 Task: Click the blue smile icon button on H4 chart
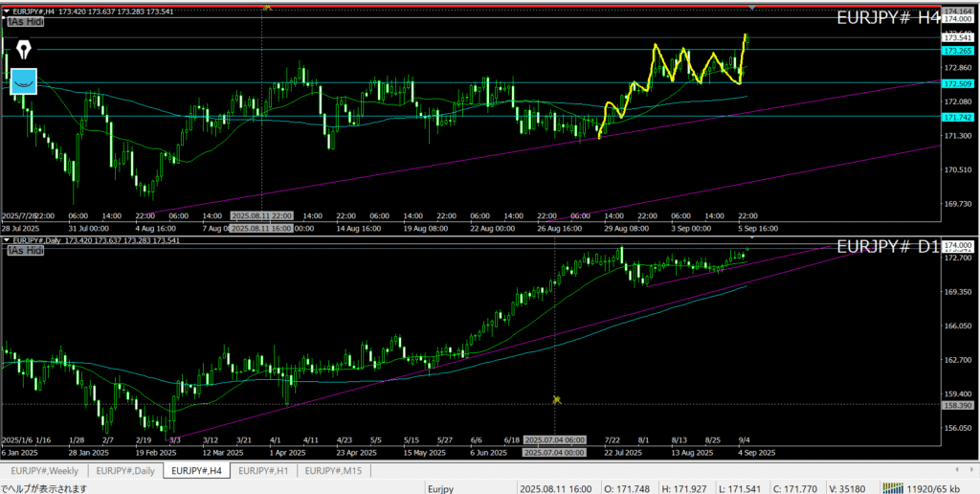click(24, 81)
